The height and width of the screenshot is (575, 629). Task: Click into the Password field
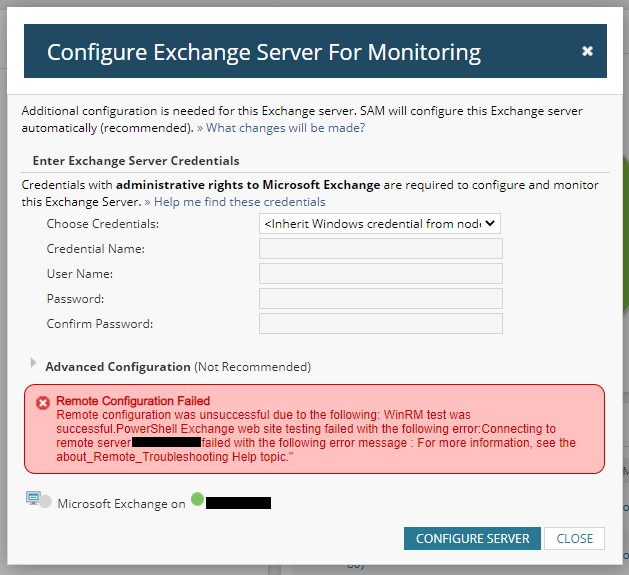380,299
